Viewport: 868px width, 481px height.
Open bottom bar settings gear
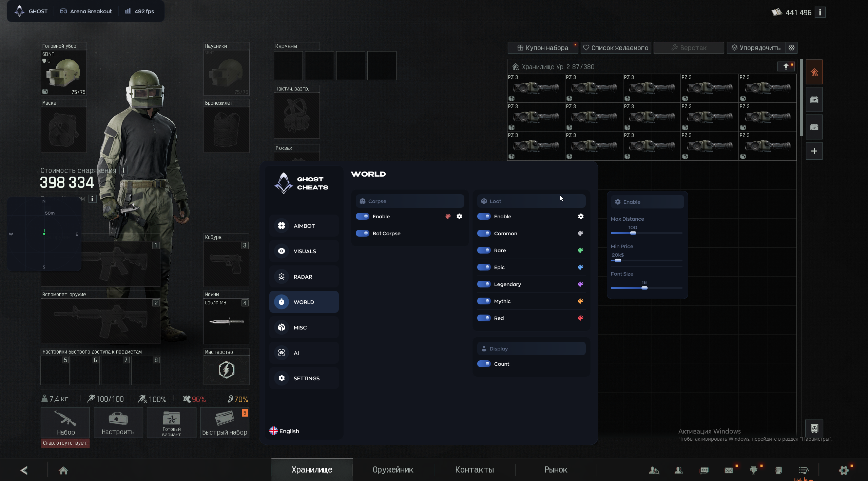844,470
